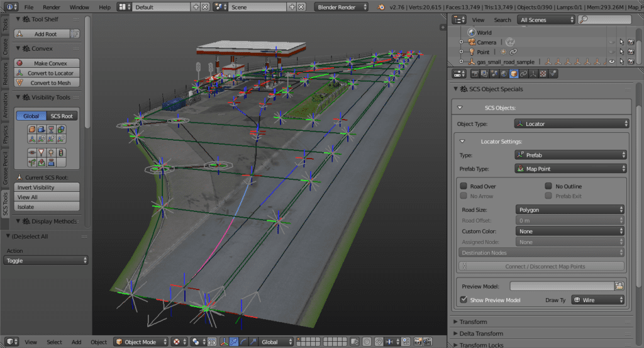The width and height of the screenshot is (644, 348).
Task: Click Convert to Locator in Convex panel
Action: pos(50,73)
